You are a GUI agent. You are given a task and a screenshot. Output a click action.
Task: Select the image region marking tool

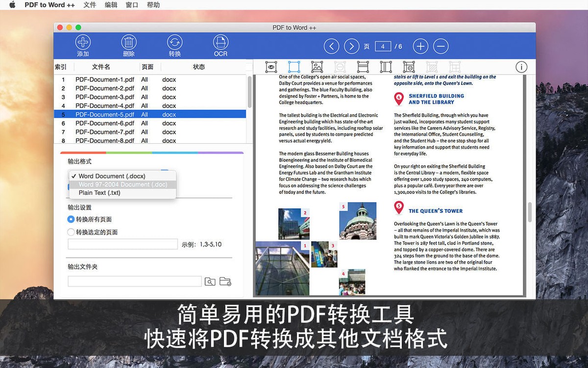coord(317,67)
